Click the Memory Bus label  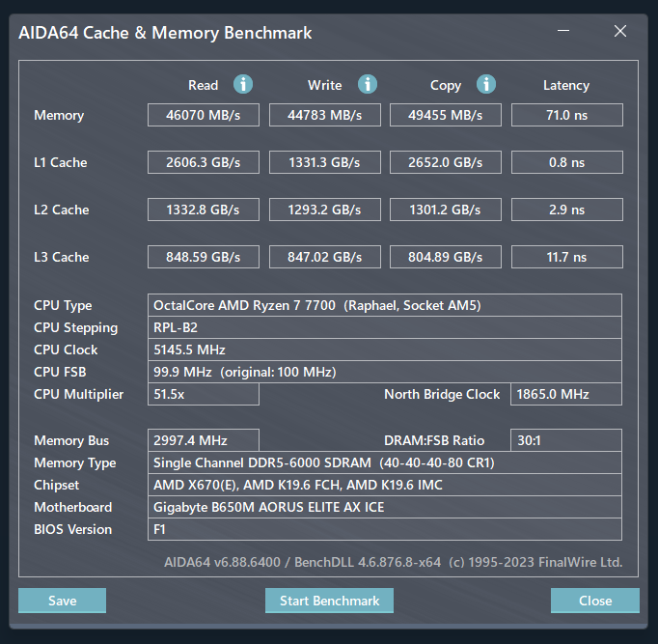pyautogui.click(x=71, y=441)
